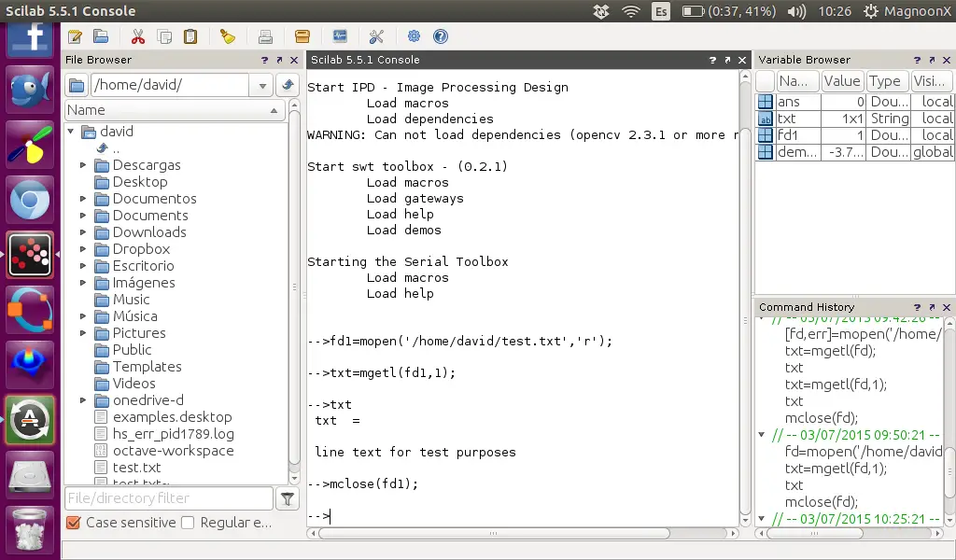
Task: Click the select directory folder button
Action: pyautogui.click(x=77, y=85)
